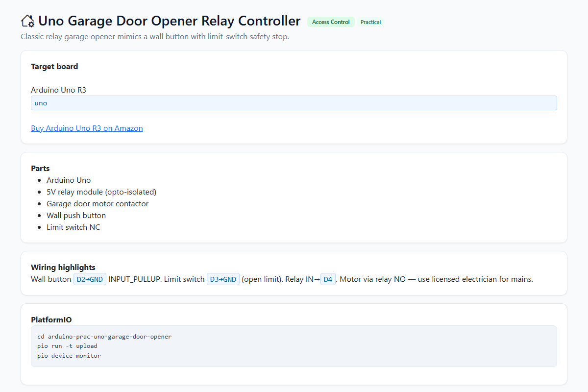The width and height of the screenshot is (588, 392).
Task: Click 'Wall push button' list item
Action: coord(76,216)
